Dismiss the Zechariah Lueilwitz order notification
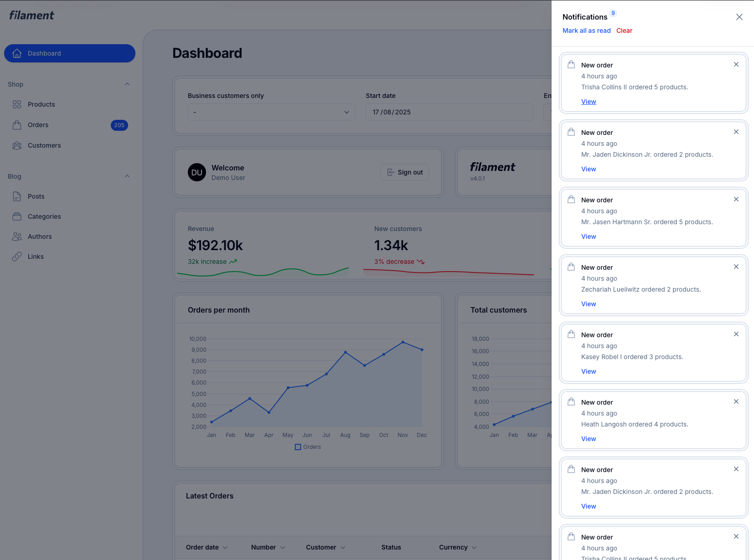The image size is (754, 560). pyautogui.click(x=736, y=267)
